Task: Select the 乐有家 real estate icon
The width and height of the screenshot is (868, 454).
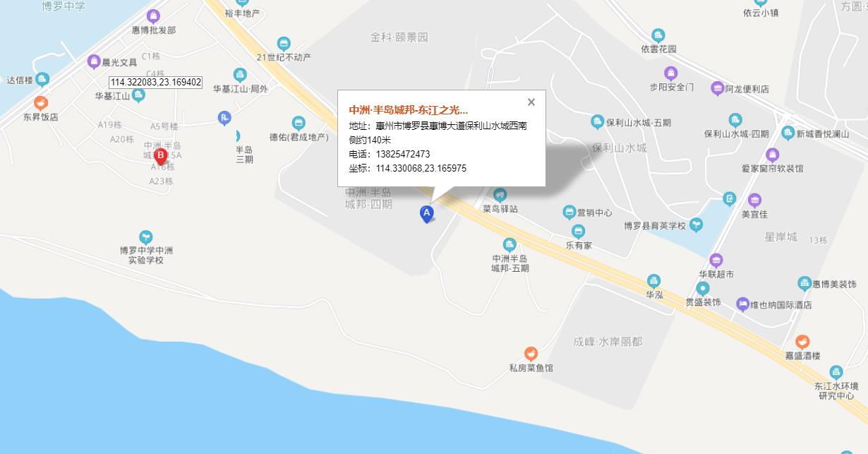Action: pos(578,232)
